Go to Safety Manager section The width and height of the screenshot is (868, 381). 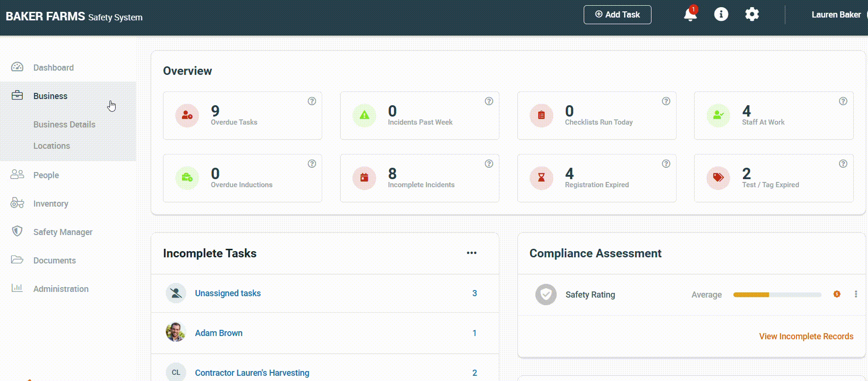63,232
